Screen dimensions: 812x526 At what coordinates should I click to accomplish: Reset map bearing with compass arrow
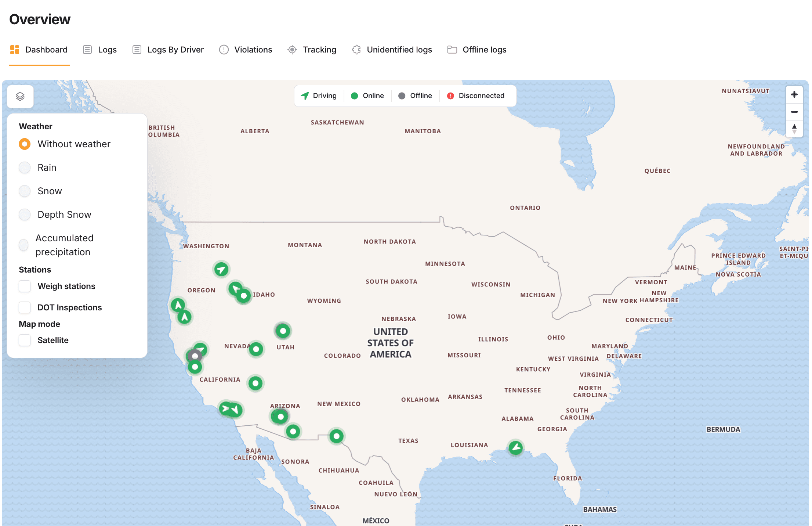(794, 129)
